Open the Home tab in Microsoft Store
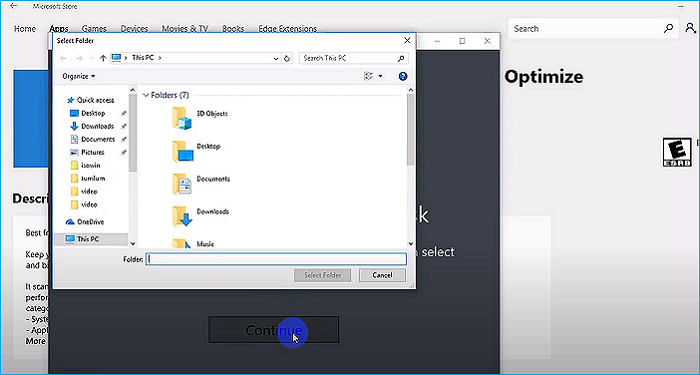Image resolution: width=700 pixels, height=375 pixels. 25,29
